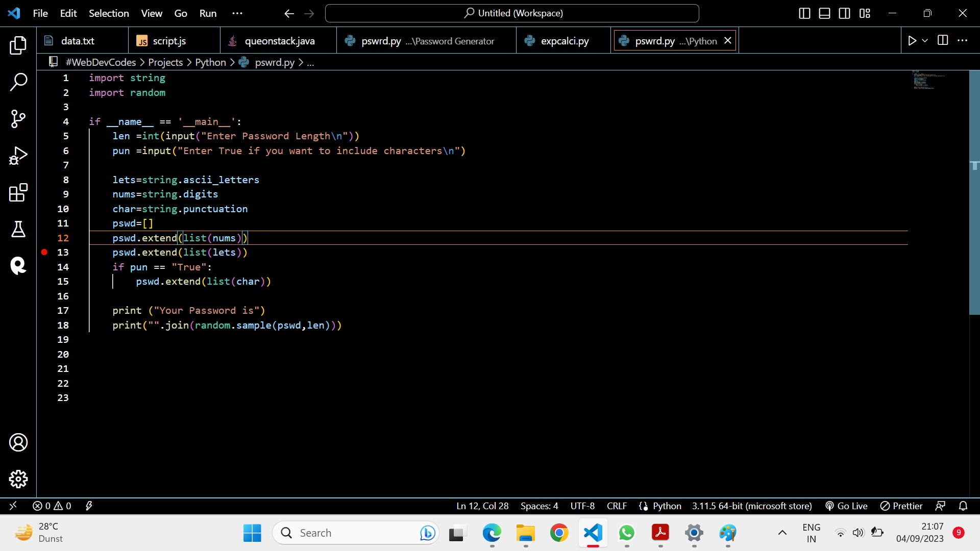Open the Run and Debug view
Viewport: 980px width, 551px height.
point(18,156)
